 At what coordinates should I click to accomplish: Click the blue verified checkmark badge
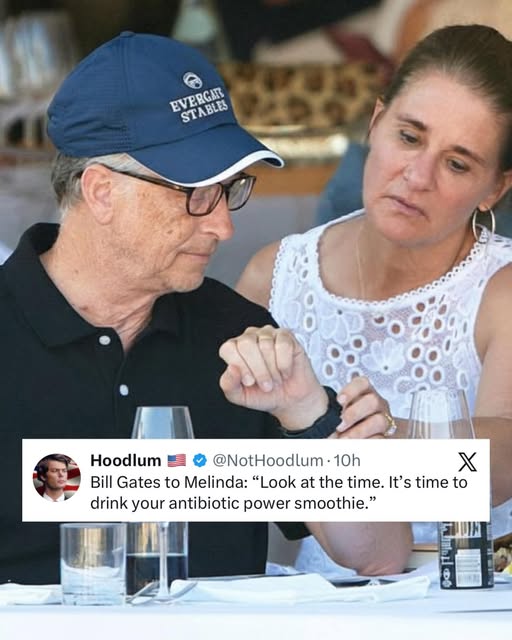coord(199,460)
